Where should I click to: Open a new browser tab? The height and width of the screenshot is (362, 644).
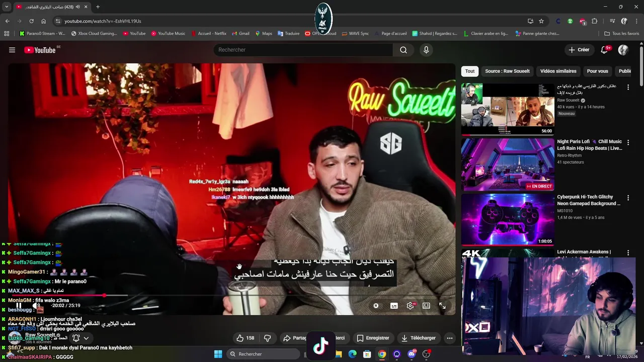[x=98, y=7]
